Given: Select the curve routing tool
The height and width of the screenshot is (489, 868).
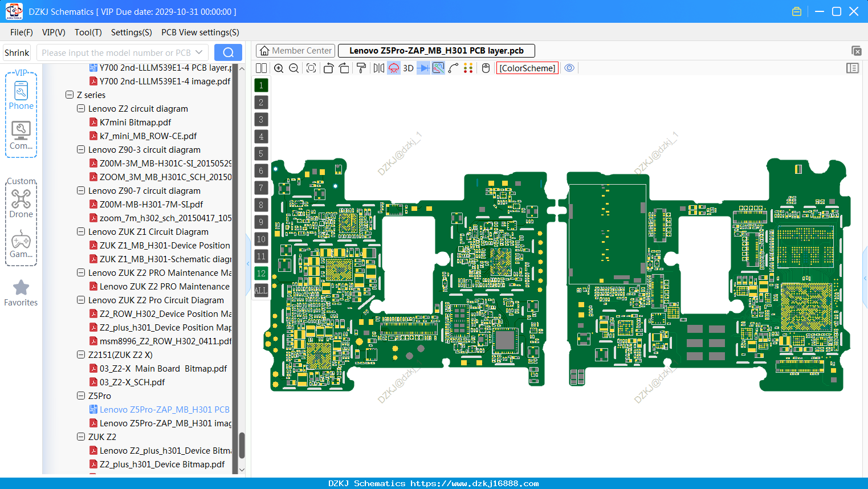Looking at the screenshot, I should 453,68.
